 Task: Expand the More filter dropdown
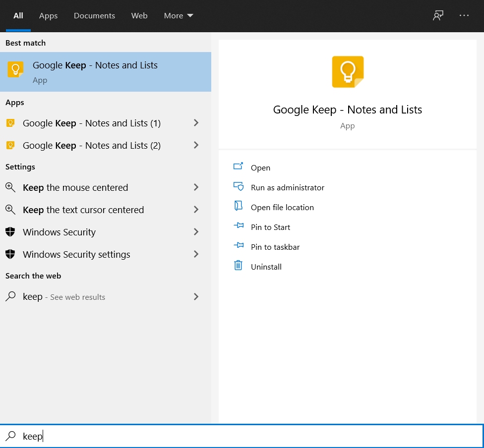[179, 16]
